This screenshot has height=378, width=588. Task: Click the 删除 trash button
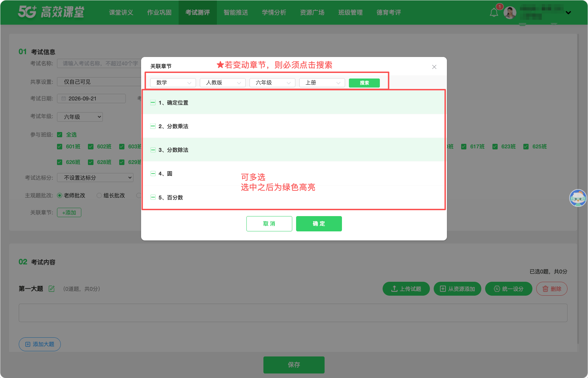[x=552, y=289]
